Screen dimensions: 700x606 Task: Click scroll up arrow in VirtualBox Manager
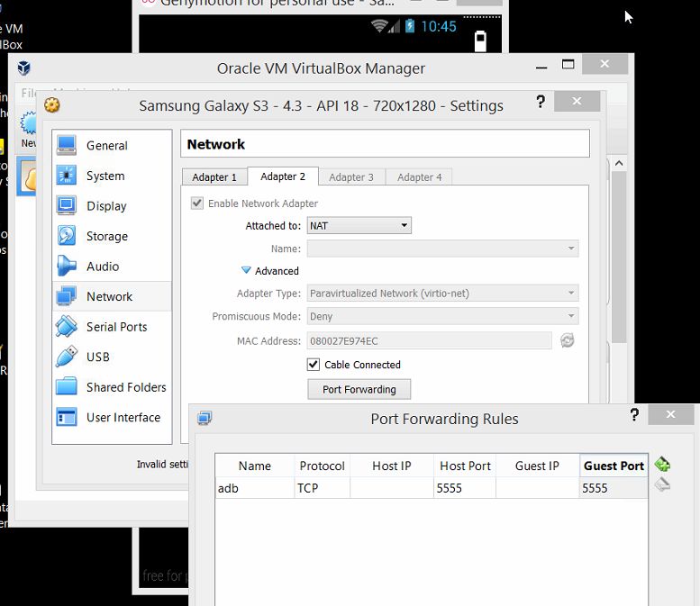pyautogui.click(x=619, y=163)
